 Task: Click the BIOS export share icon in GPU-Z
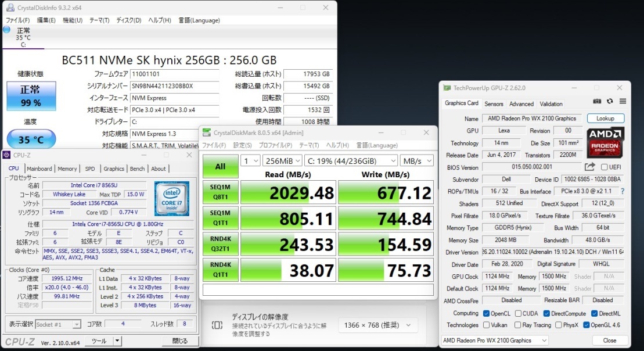point(590,167)
